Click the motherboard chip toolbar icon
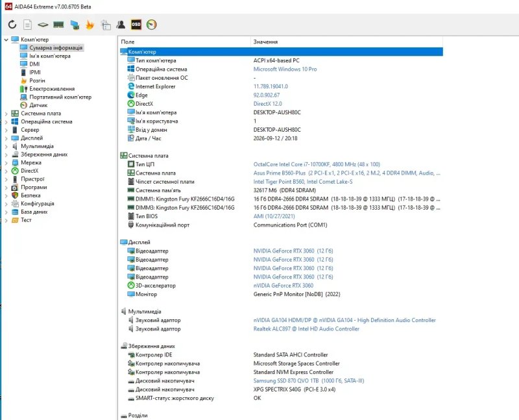This screenshot has height=420, width=519. click(x=43, y=25)
